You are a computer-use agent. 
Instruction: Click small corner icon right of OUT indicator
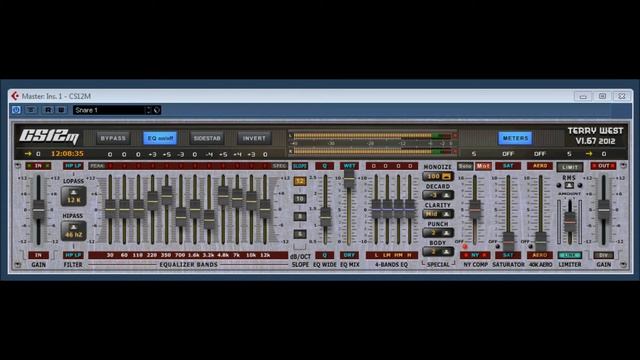coord(623,166)
